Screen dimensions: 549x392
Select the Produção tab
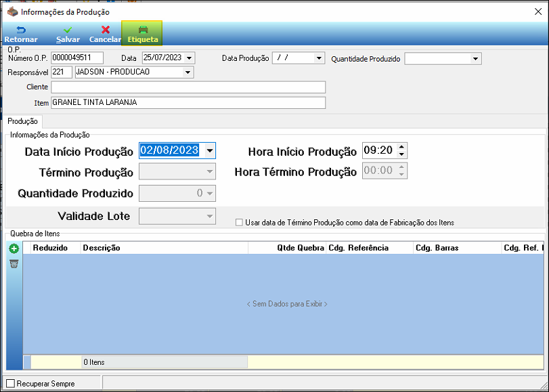pos(23,121)
